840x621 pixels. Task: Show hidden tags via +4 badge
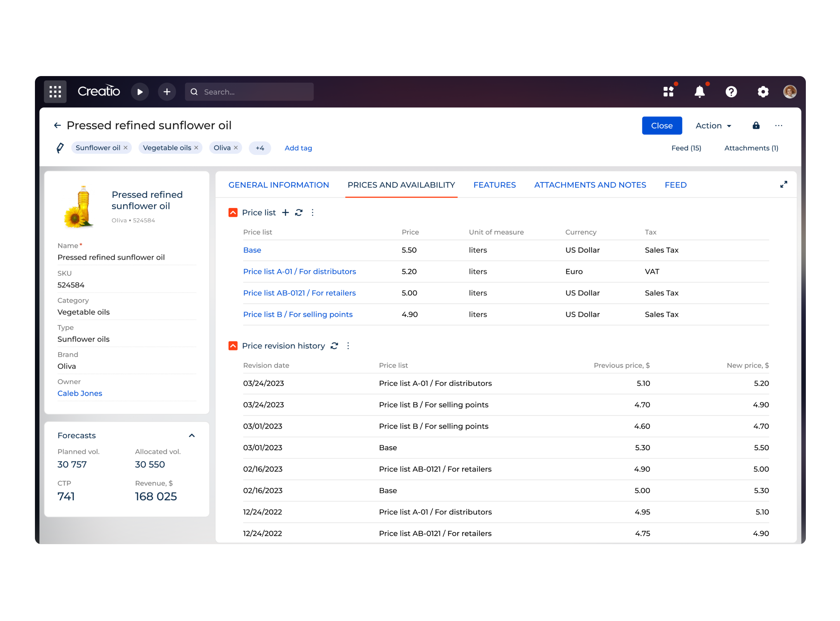coord(259,148)
